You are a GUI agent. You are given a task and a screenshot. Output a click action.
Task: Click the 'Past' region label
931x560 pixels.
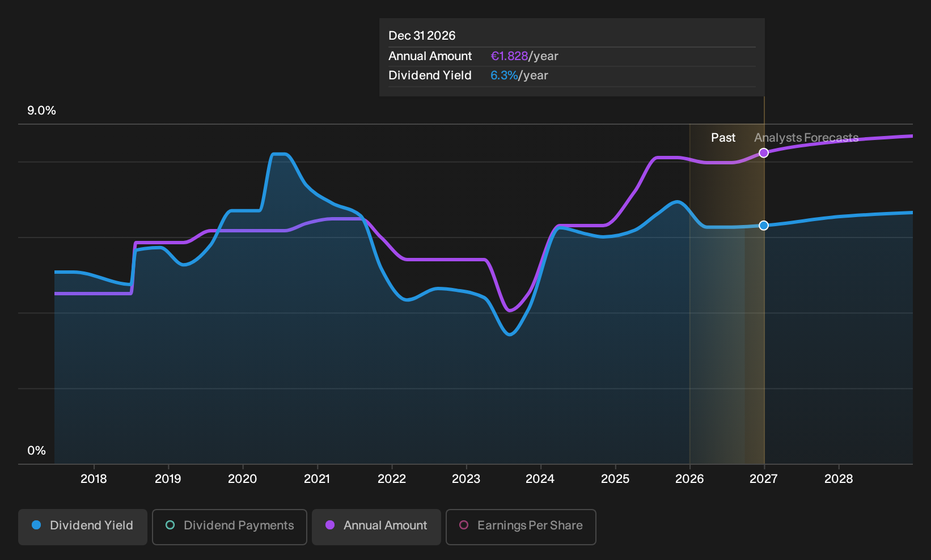coord(723,138)
